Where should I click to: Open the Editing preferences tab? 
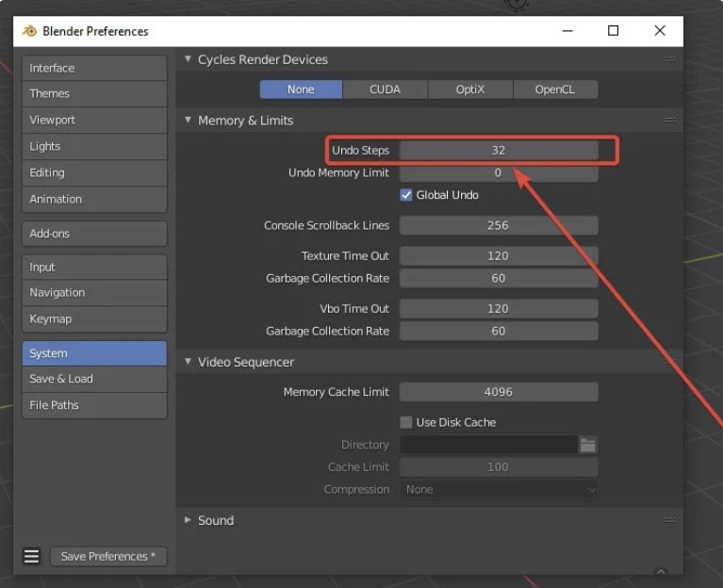coord(94,172)
